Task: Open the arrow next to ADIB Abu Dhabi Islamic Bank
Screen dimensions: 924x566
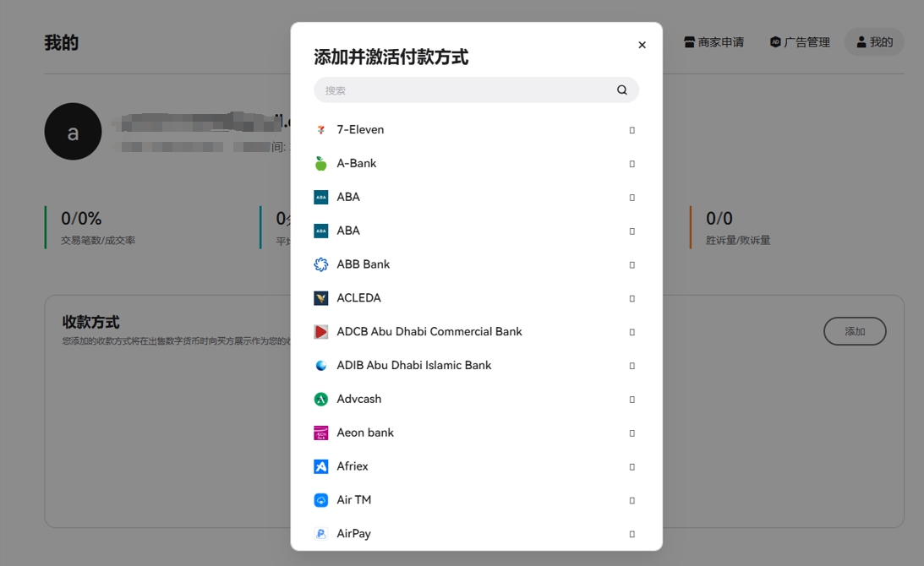Action: coord(631,366)
